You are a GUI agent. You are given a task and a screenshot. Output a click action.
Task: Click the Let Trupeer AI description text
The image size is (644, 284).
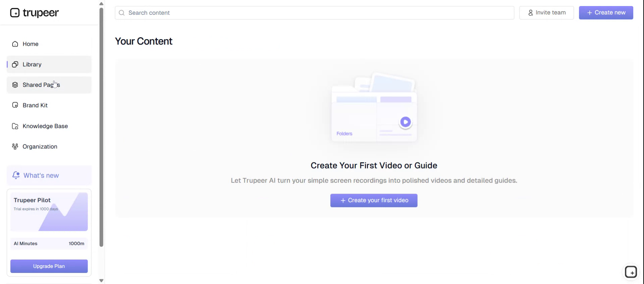(374, 181)
